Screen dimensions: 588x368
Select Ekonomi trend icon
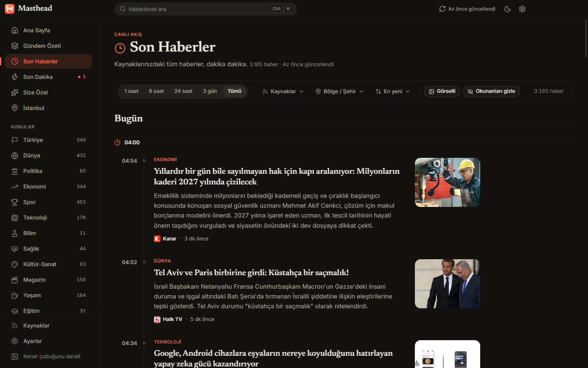coord(15,186)
